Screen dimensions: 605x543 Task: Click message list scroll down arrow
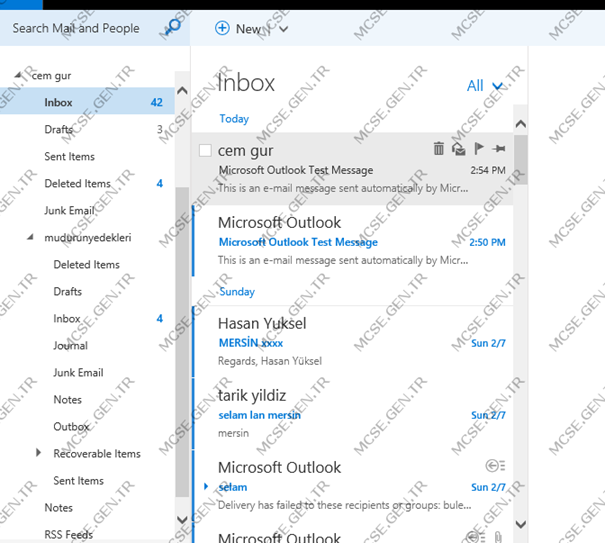click(x=521, y=524)
